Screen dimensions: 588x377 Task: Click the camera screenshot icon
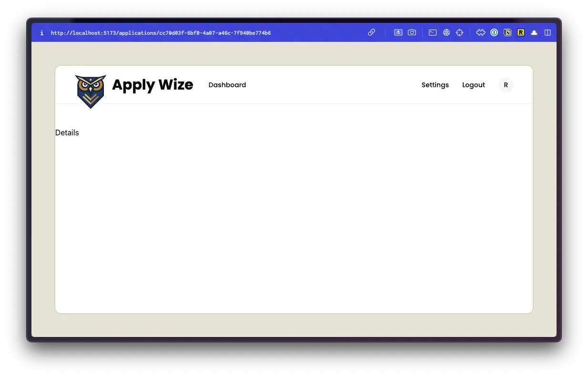[412, 32]
